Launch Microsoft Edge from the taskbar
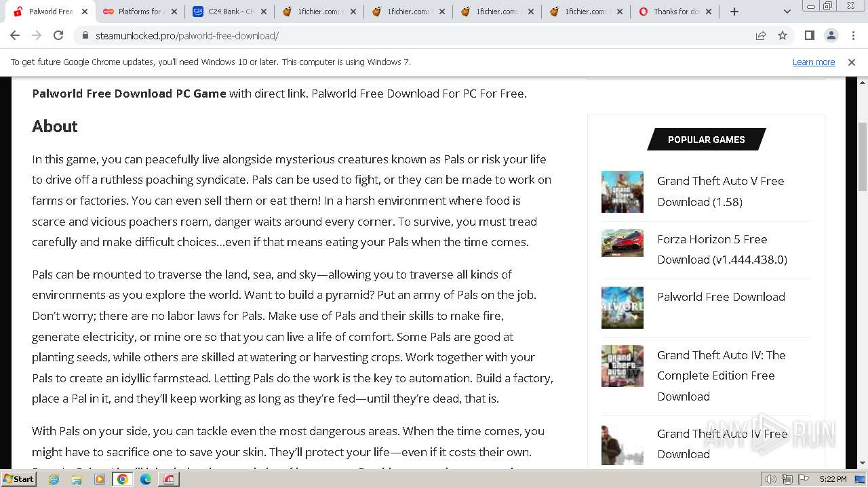This screenshot has width=868, height=488. 146,479
